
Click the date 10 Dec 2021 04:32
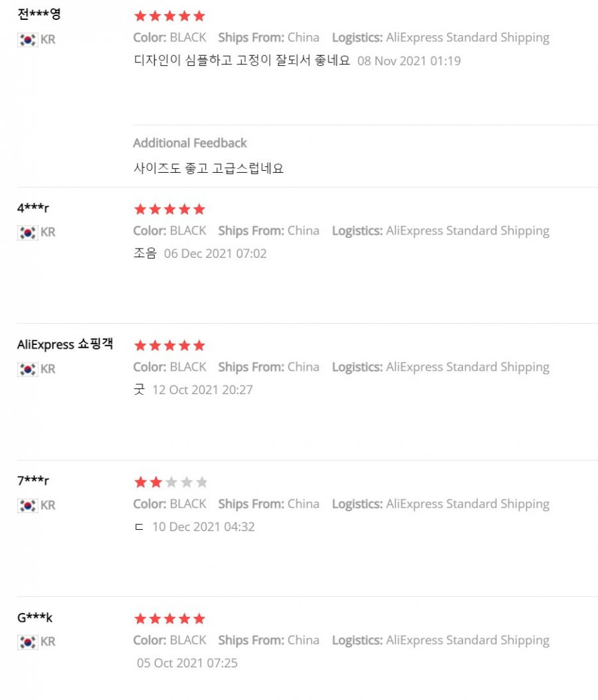(x=203, y=526)
